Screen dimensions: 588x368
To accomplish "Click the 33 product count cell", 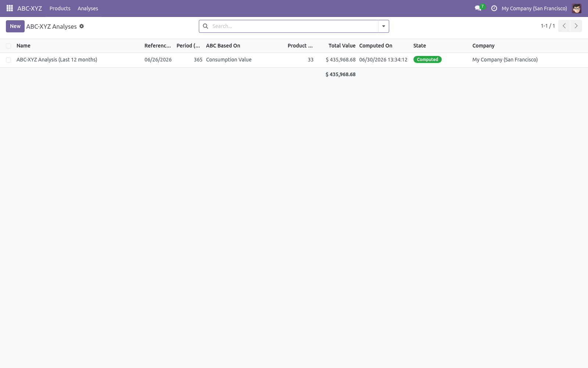I will click(311, 60).
